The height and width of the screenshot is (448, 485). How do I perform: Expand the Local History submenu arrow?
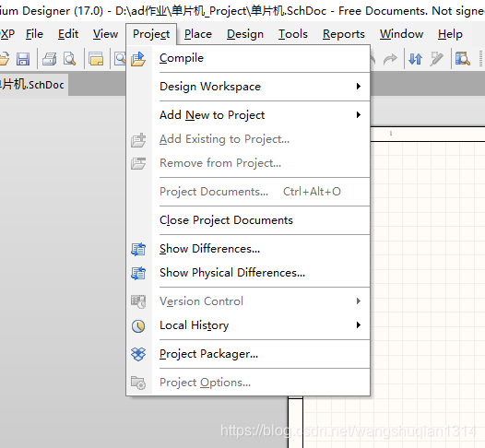point(359,325)
